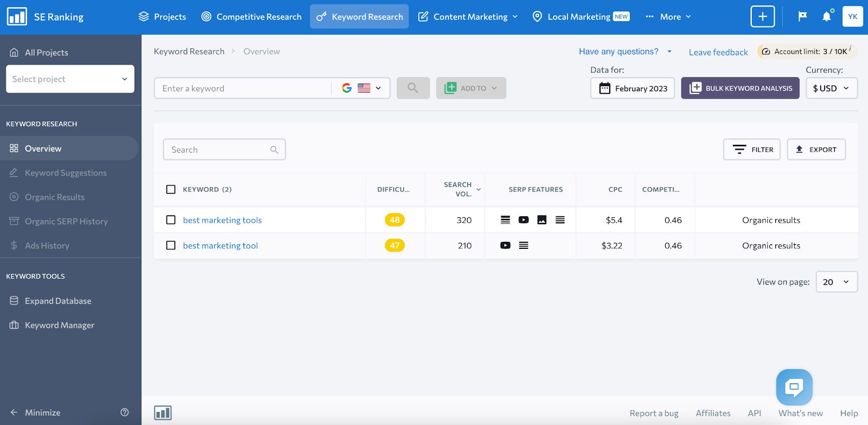Viewport: 868px width, 425px height.
Task: Click What's new footer link
Action: click(800, 413)
